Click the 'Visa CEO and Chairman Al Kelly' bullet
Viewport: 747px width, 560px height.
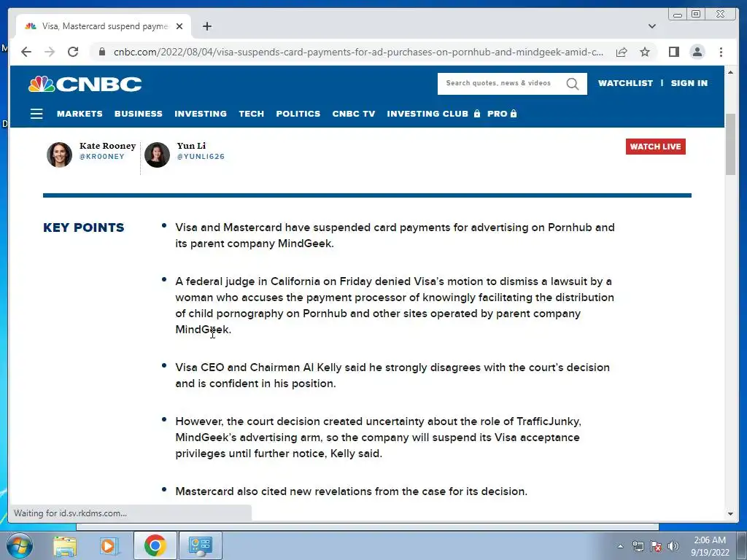pos(392,376)
